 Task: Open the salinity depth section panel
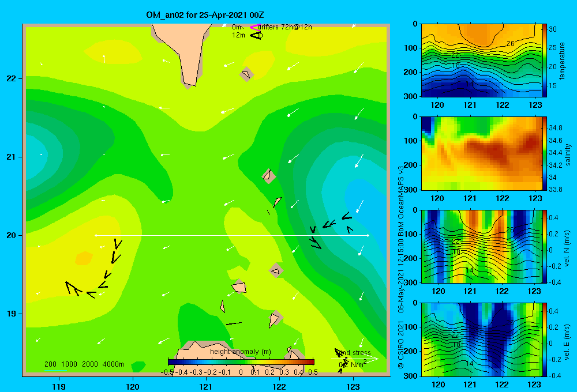tap(481, 153)
